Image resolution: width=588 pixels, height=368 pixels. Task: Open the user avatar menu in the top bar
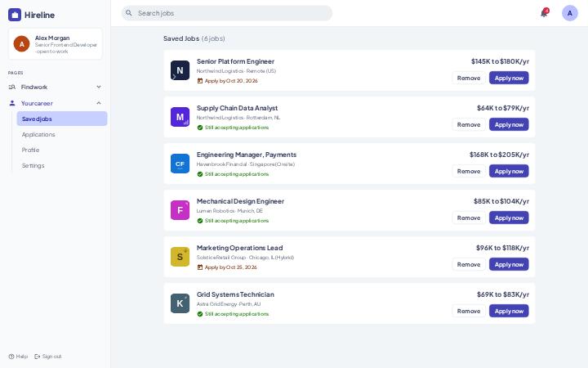click(570, 13)
